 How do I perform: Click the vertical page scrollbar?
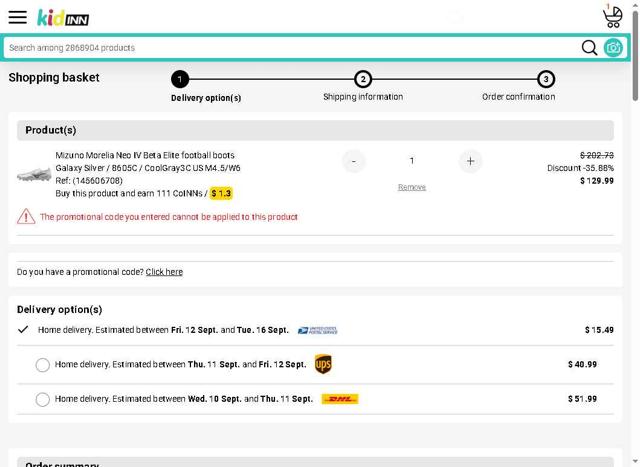[x=635, y=56]
